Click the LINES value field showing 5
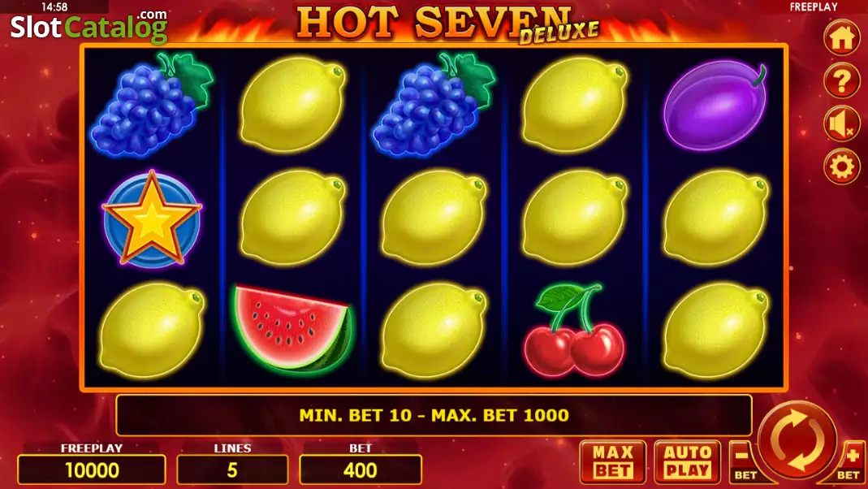 [232, 470]
